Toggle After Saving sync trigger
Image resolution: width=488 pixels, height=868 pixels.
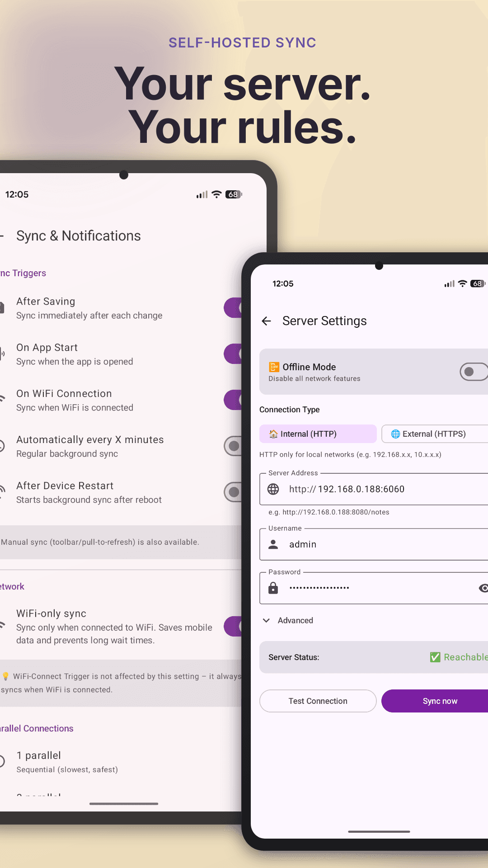click(233, 308)
